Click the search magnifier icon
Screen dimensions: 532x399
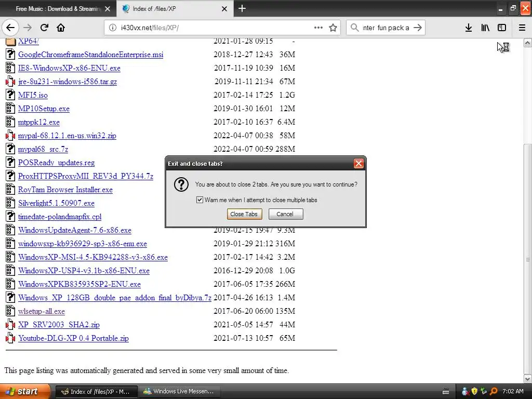[354, 28]
